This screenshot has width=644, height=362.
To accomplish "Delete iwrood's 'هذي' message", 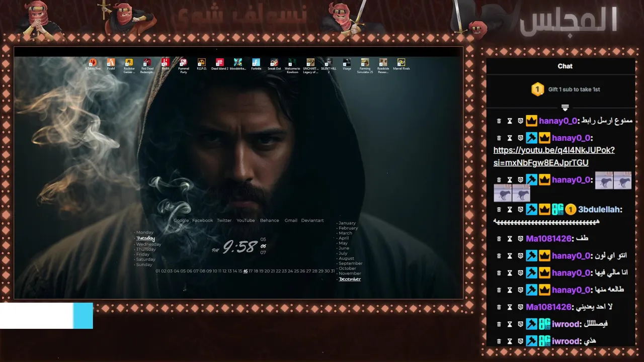I will point(499,341).
